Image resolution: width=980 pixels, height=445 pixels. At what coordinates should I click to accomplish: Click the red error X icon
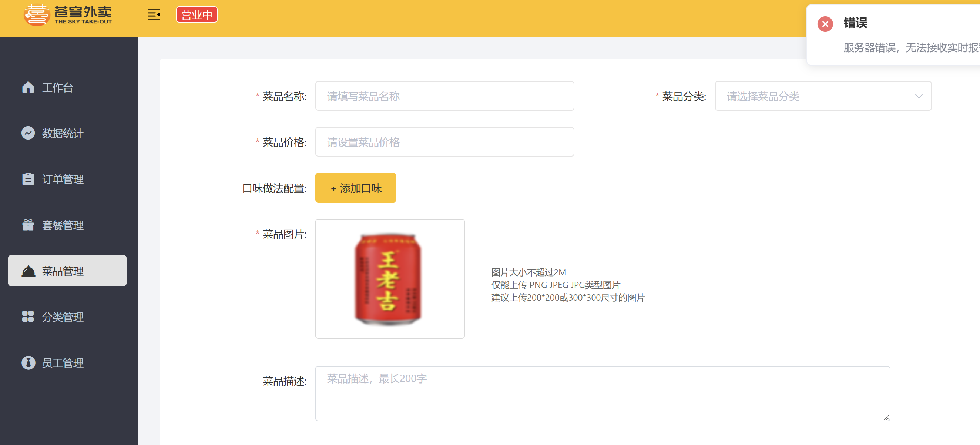[x=825, y=24]
